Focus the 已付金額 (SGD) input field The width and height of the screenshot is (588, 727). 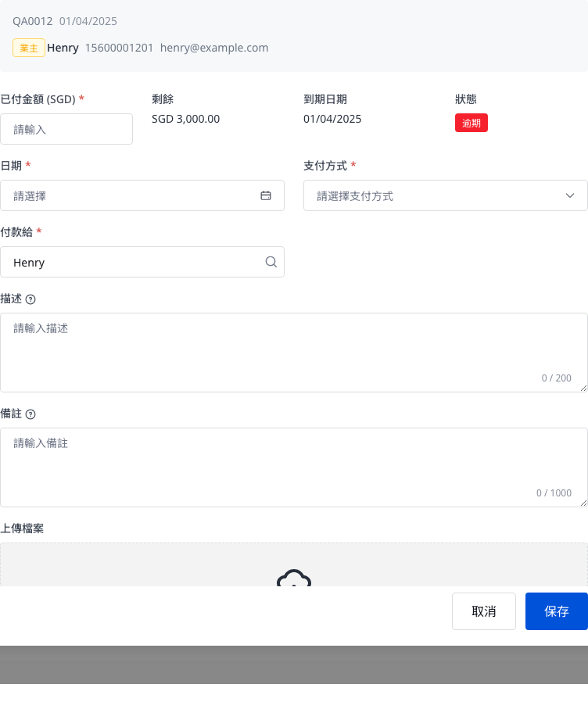tap(66, 129)
